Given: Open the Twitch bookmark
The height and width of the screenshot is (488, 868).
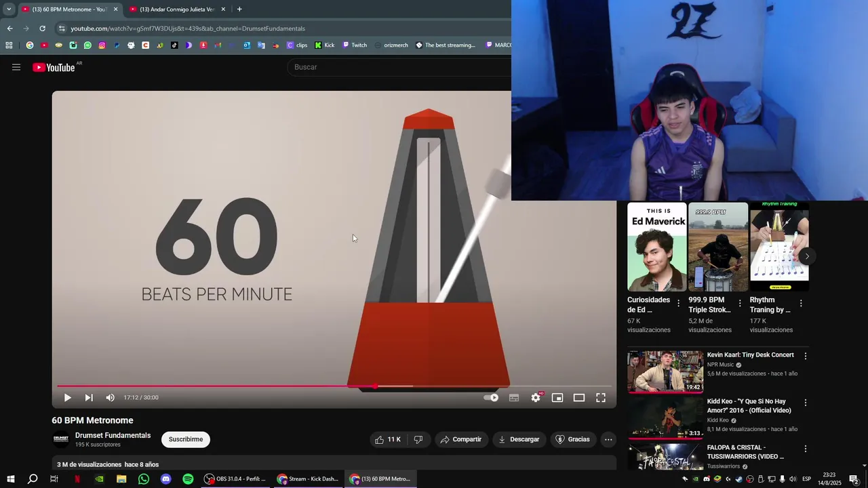Looking at the screenshot, I should point(355,45).
